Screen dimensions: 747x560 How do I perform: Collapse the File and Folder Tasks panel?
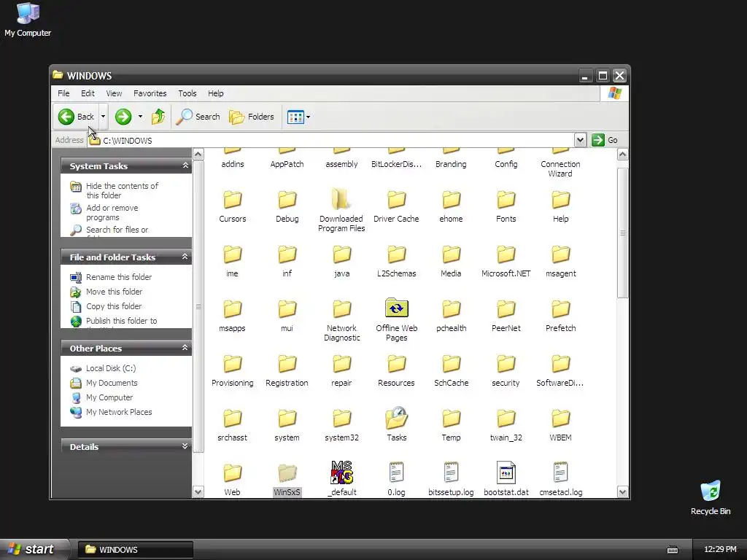185,257
